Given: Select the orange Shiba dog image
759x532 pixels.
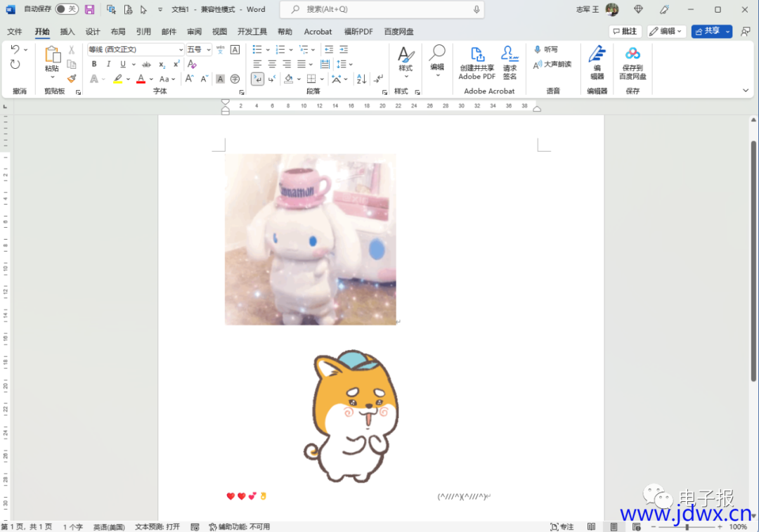Looking at the screenshot, I should (352, 416).
